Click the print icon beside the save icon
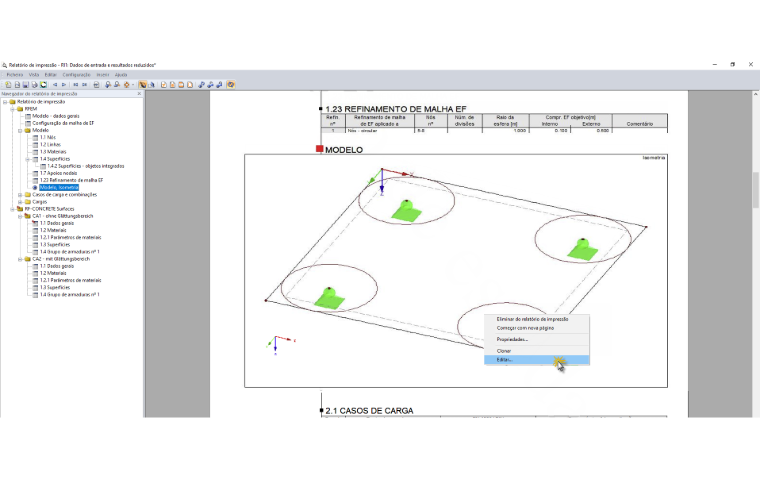Viewport: 760px width, 477px height. pos(34,84)
